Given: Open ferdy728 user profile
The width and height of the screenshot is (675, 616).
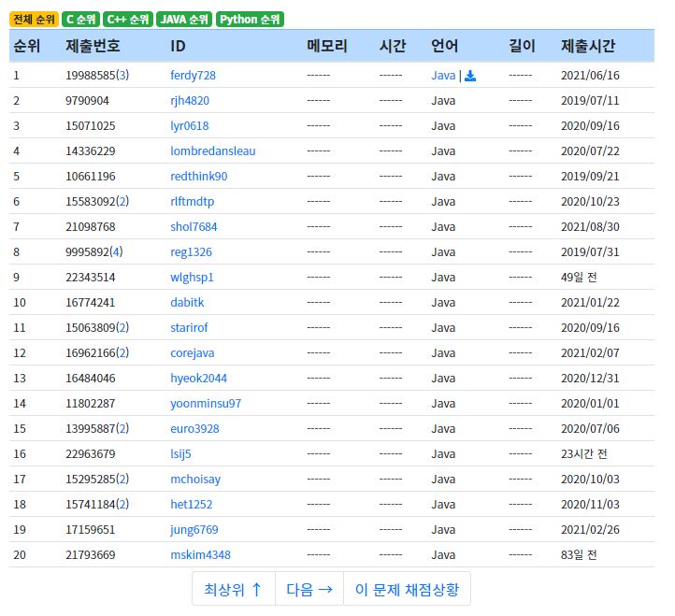Looking at the screenshot, I should pyautogui.click(x=193, y=76).
